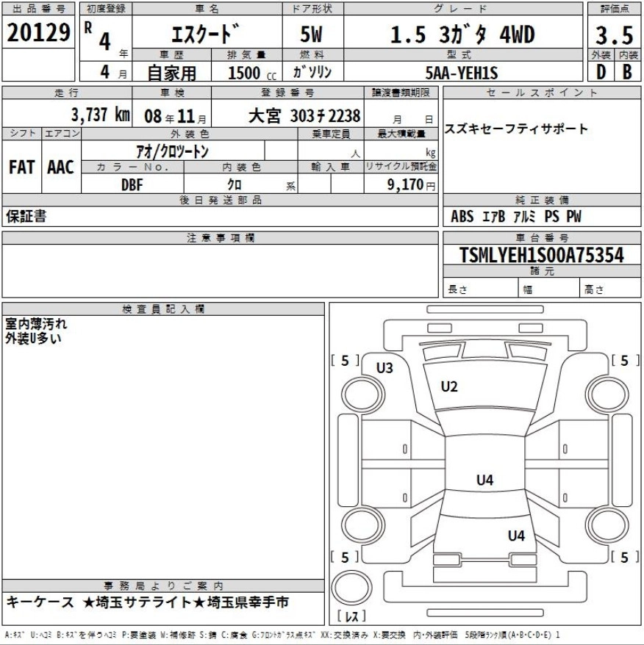Select mileage value 3,737 km
The height and width of the screenshot is (645, 644).
click(x=101, y=115)
